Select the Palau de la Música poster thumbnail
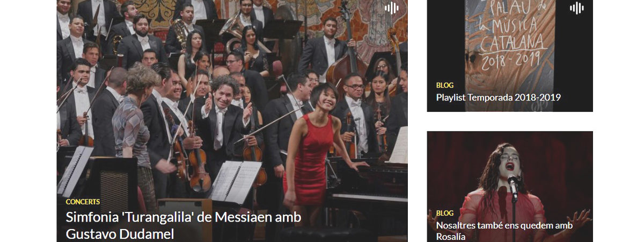Image resolution: width=644 pixels, height=242 pixels. [x=510, y=56]
